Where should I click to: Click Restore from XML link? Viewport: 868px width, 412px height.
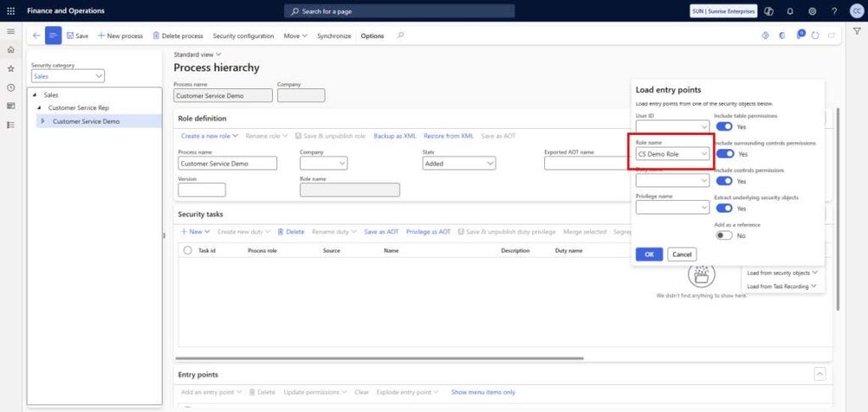click(x=448, y=136)
